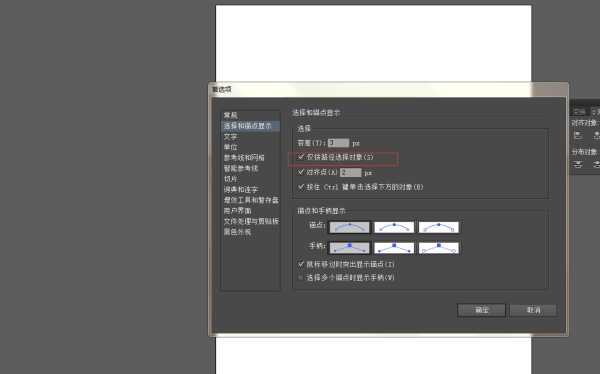Toggle show handles for multiple anchors checkbox

coord(301,278)
